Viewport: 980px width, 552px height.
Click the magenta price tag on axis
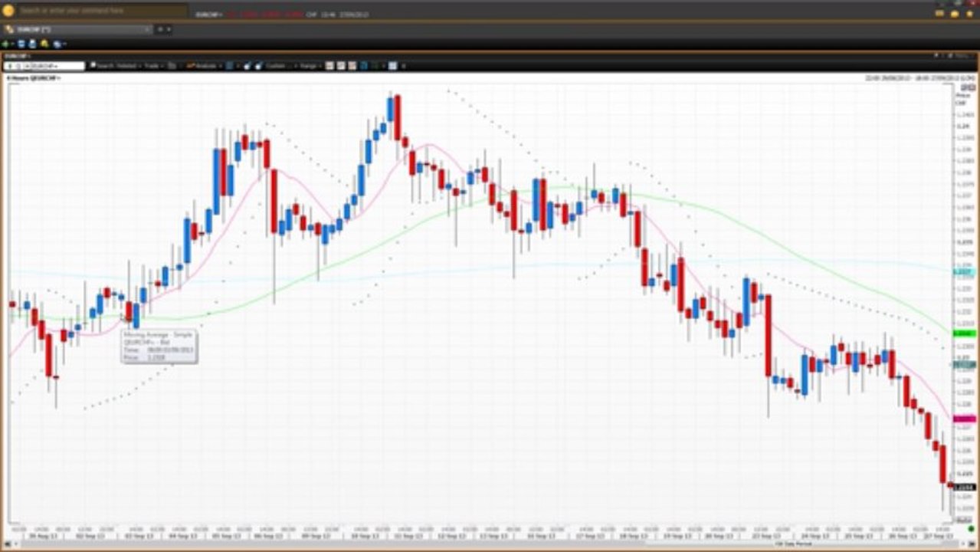coord(963,419)
